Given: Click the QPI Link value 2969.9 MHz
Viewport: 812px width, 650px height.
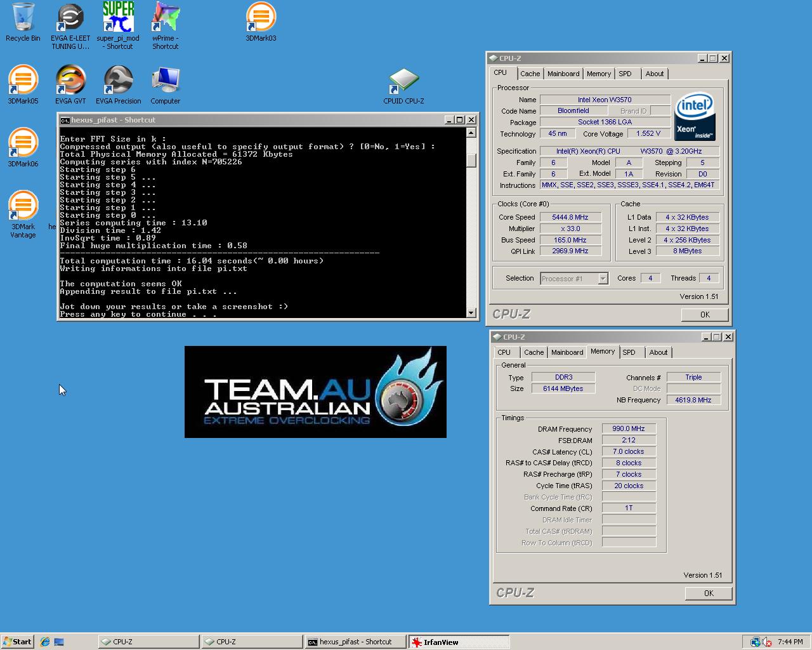Looking at the screenshot, I should [x=570, y=251].
